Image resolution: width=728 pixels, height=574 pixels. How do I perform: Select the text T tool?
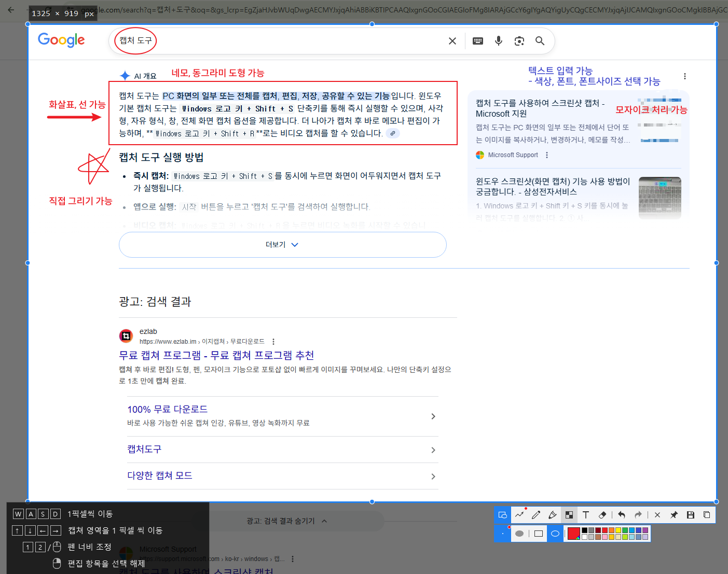586,515
